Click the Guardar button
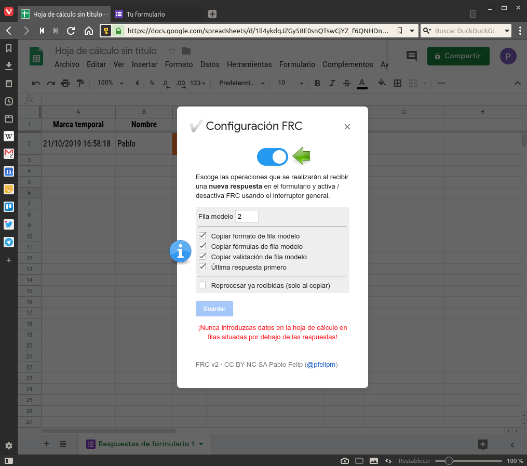527x466 pixels. pyautogui.click(x=214, y=308)
